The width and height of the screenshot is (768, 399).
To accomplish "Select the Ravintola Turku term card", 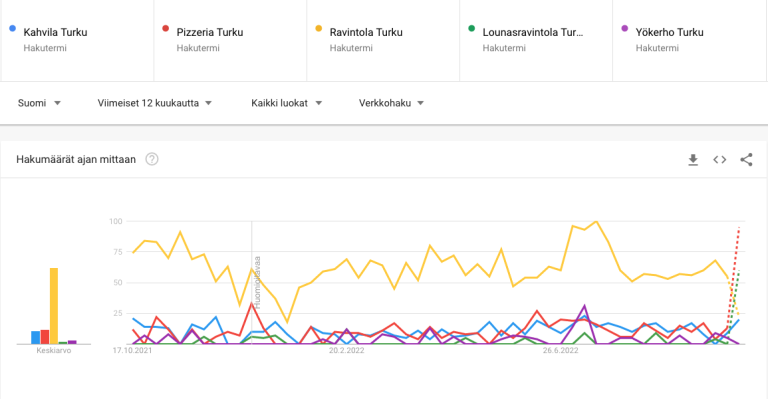I will click(383, 40).
